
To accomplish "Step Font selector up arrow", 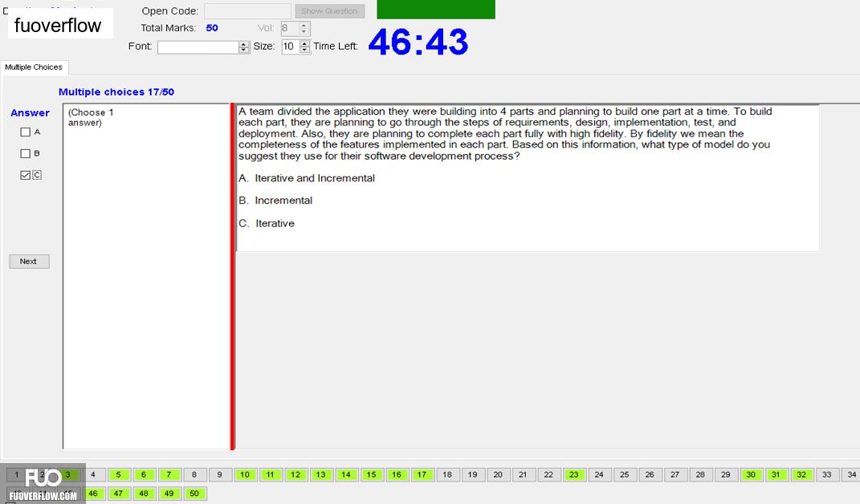I will point(244,44).
